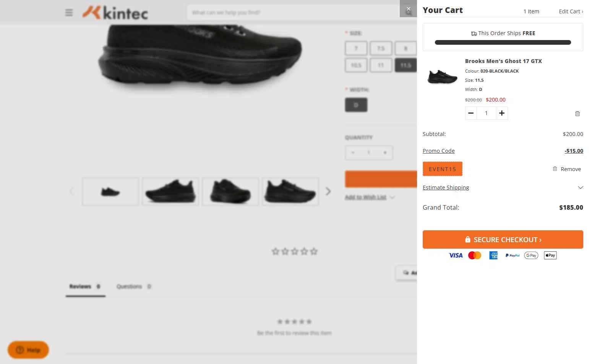Click the PayPal payment icon
589x364 pixels.
point(513,256)
